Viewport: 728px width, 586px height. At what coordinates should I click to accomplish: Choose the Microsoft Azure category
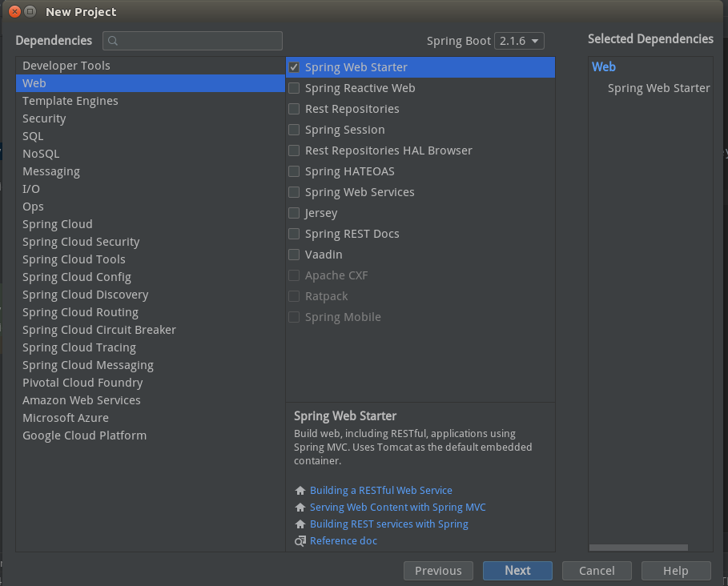click(151, 419)
